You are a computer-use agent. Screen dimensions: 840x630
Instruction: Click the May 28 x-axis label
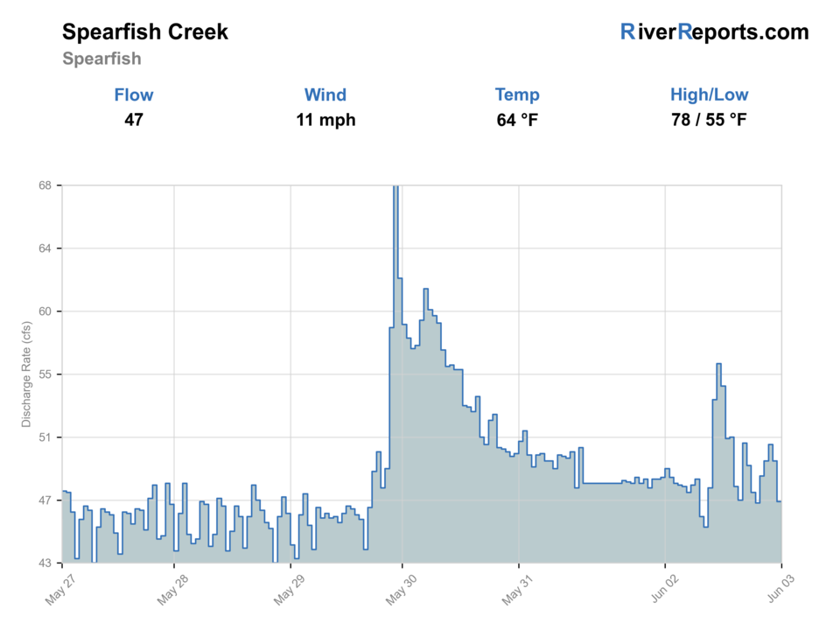click(x=171, y=590)
